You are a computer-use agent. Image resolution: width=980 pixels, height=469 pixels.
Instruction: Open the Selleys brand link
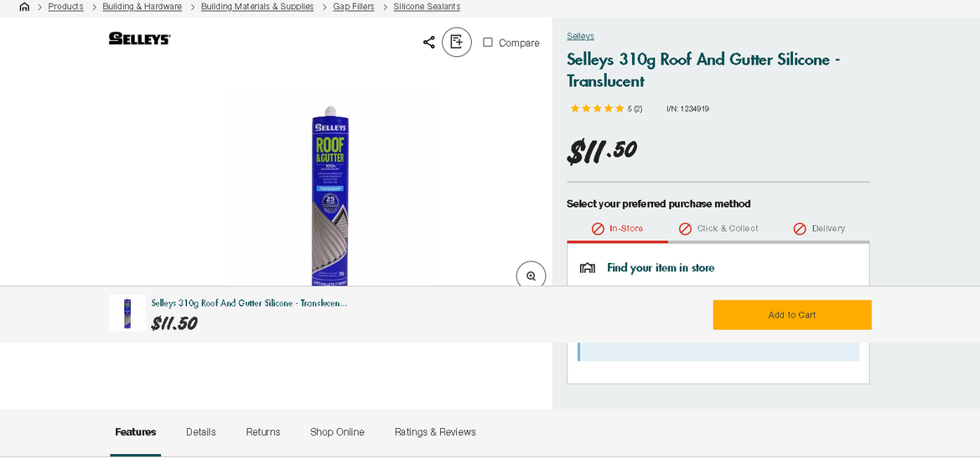pos(580,36)
